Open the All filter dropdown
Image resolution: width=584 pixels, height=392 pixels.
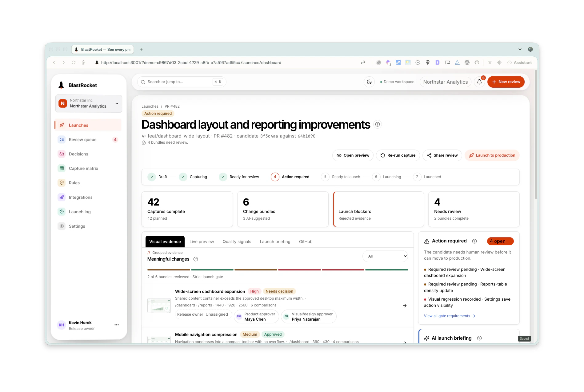point(385,256)
